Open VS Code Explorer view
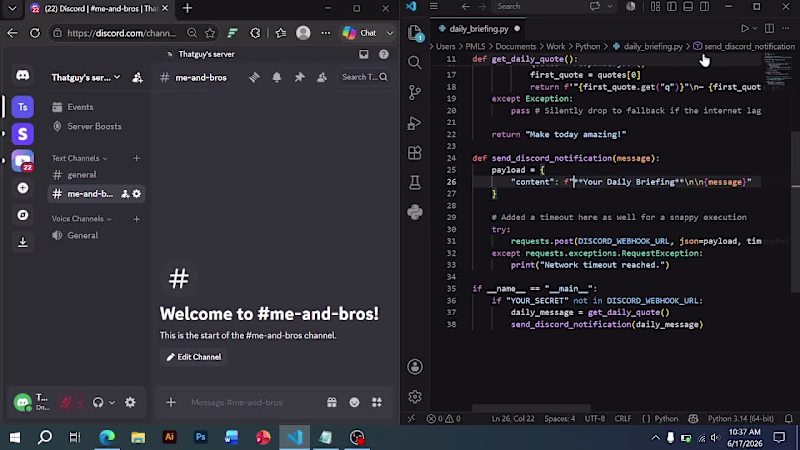The height and width of the screenshot is (450, 800). pos(415,33)
